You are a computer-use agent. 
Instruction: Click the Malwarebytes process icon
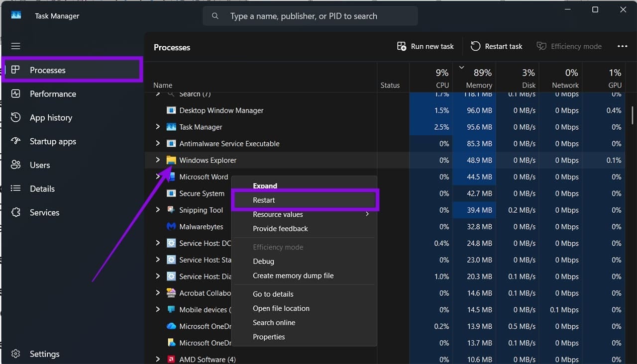pos(171,227)
